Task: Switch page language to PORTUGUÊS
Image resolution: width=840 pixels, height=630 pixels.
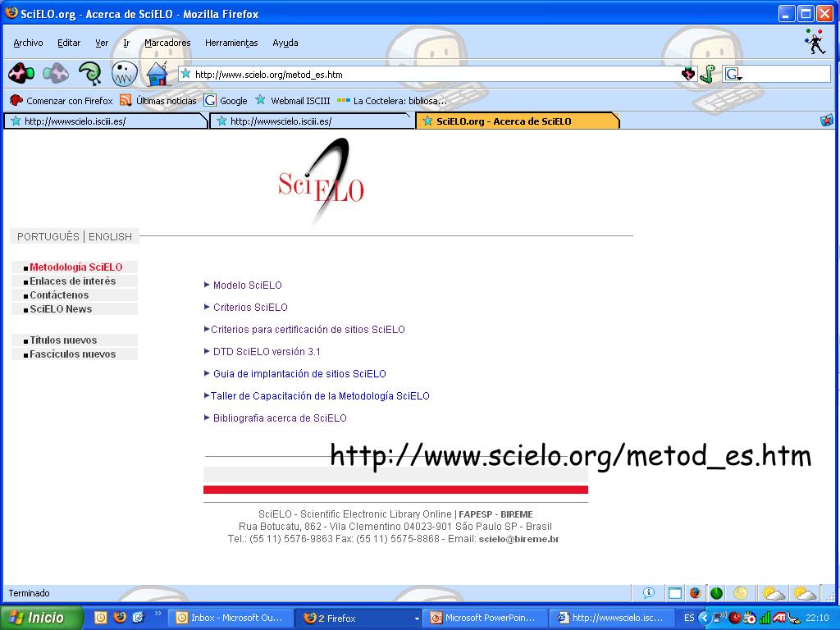Action: pos(48,236)
